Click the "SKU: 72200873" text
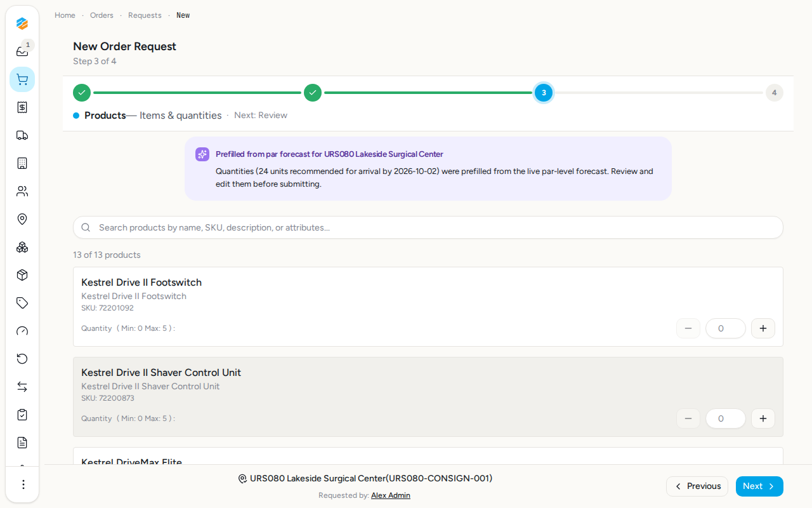812x508 pixels. tap(108, 398)
